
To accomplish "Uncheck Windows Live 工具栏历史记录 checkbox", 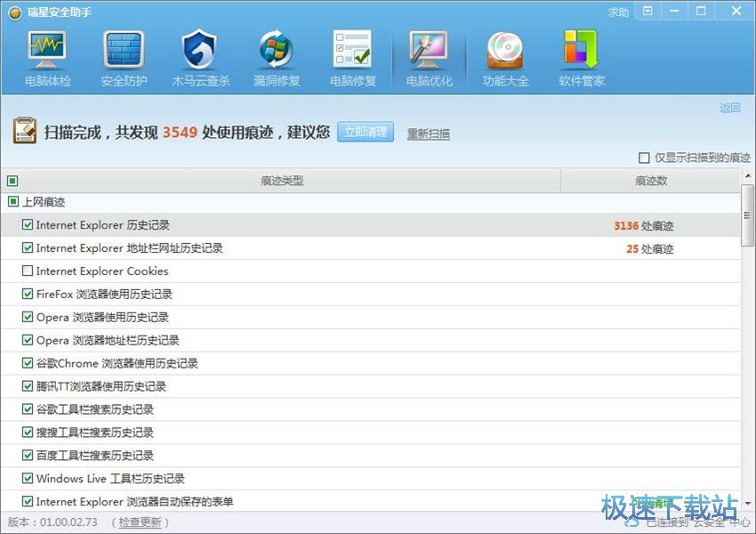I will click(28, 478).
